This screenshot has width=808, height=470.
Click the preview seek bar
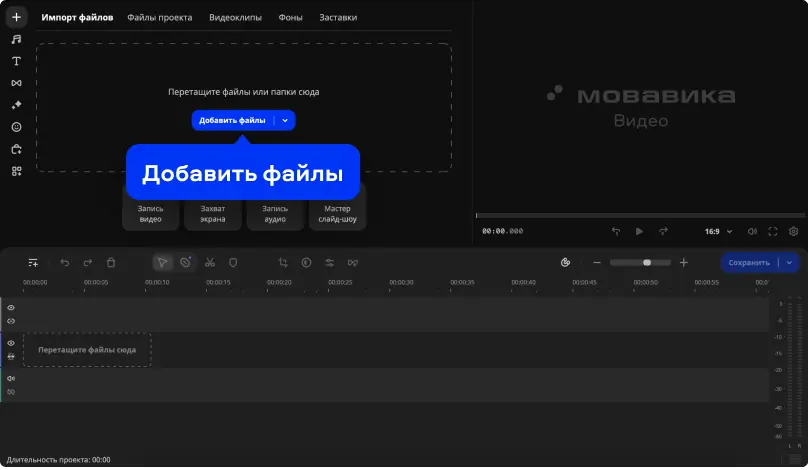[x=641, y=215]
